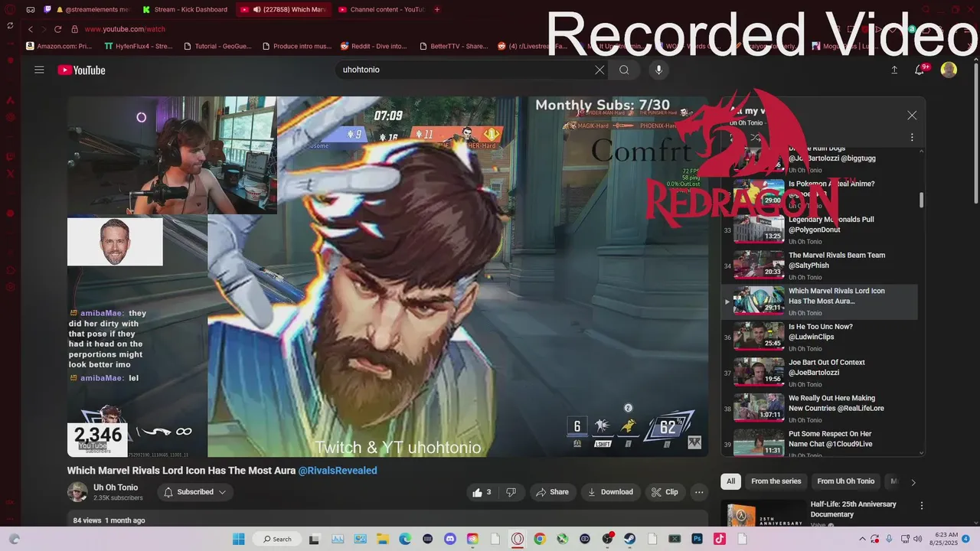
Task: Open options for the Half-Life 25th Anniversary video
Action: [922, 506]
